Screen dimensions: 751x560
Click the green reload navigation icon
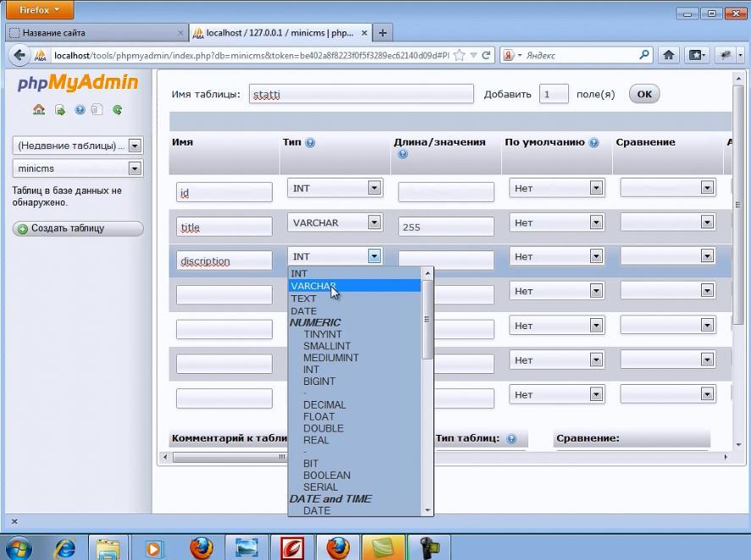pyautogui.click(x=118, y=110)
